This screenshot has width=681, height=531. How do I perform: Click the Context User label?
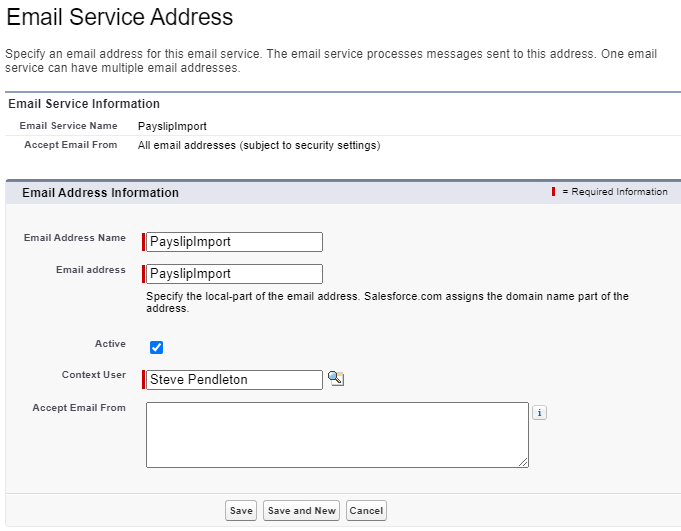[x=93, y=375]
